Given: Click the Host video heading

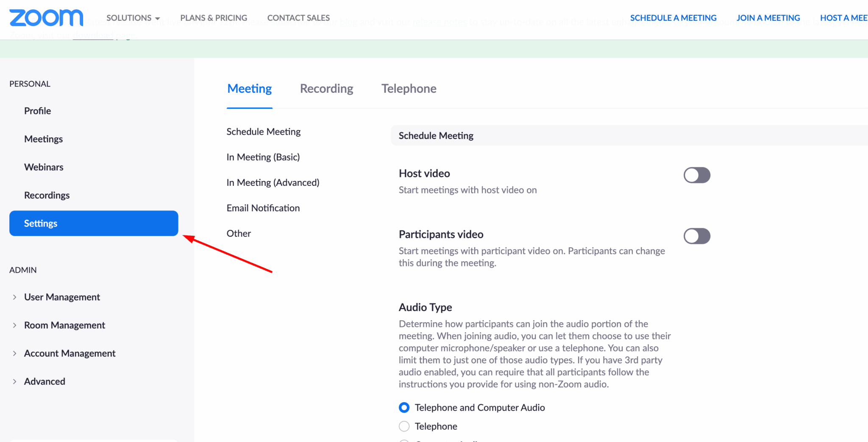Looking at the screenshot, I should pyautogui.click(x=424, y=174).
